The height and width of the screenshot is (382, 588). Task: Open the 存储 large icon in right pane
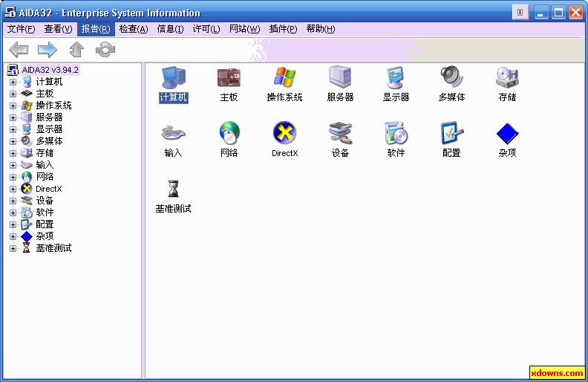[x=507, y=78]
